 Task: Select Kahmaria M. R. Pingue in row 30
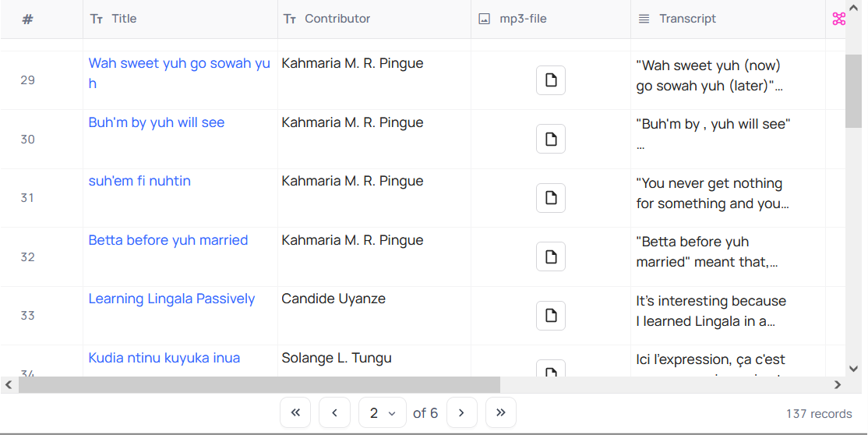coord(352,122)
